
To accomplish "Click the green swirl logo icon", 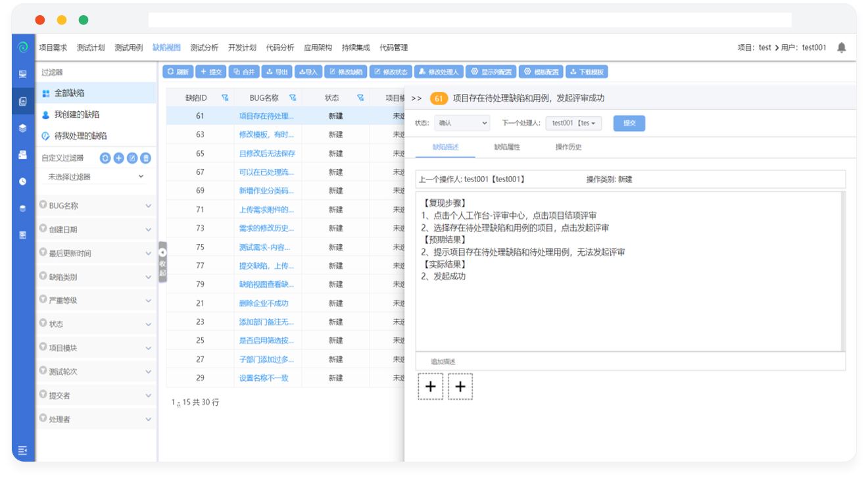I will (23, 47).
